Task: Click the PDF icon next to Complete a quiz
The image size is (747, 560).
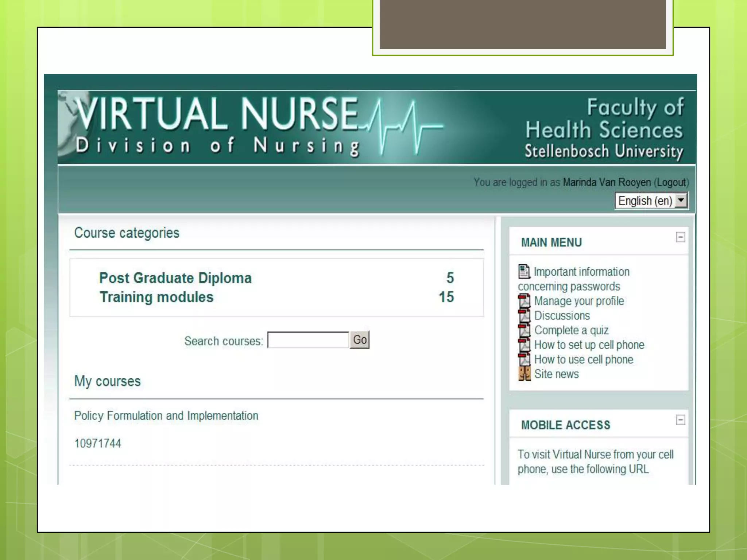Action: [x=524, y=330]
